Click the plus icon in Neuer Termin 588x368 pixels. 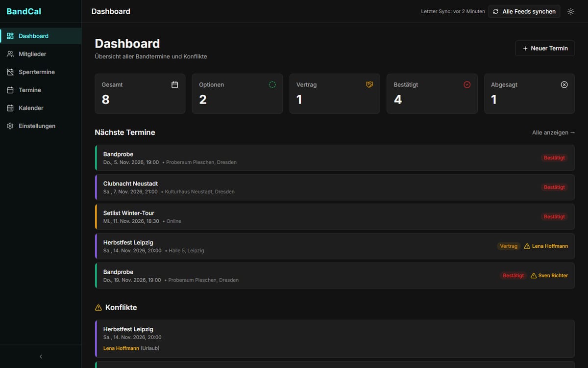[x=525, y=48]
